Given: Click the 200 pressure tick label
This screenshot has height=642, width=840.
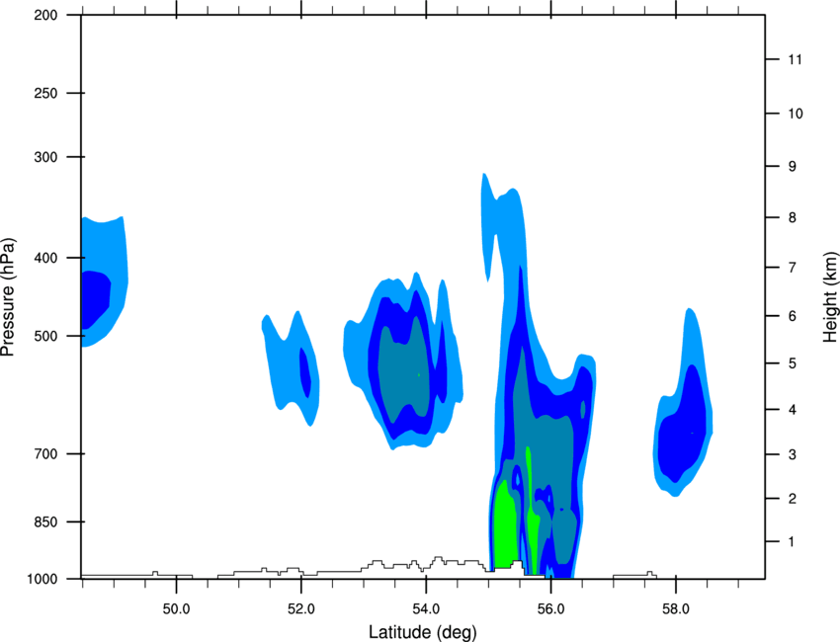Looking at the screenshot, I should tap(45, 15).
